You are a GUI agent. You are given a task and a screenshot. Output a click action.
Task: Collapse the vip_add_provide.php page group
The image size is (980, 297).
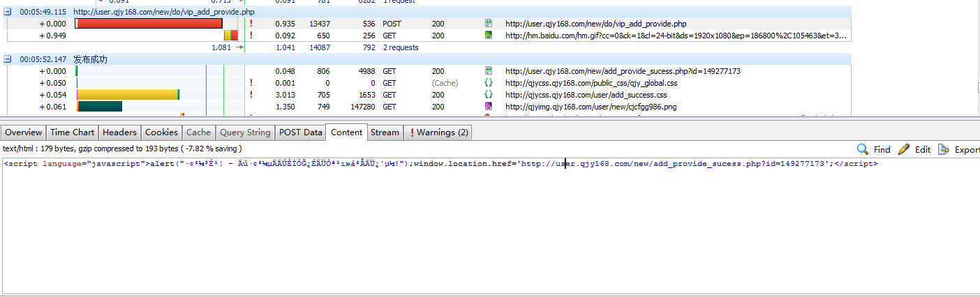[x=8, y=12]
